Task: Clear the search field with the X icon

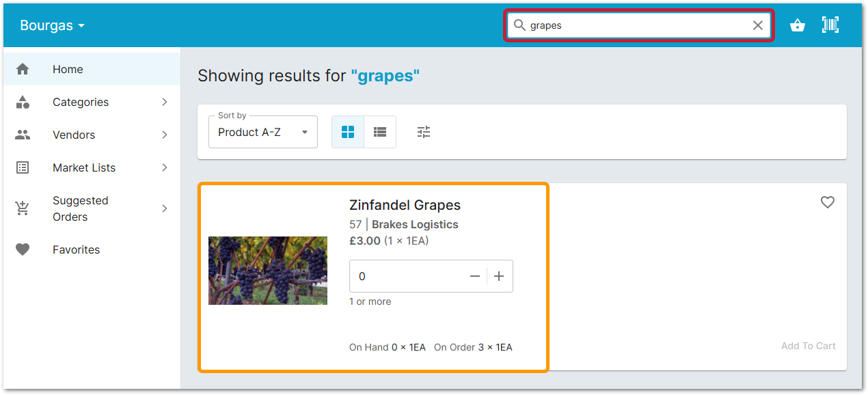Action: 758,25
